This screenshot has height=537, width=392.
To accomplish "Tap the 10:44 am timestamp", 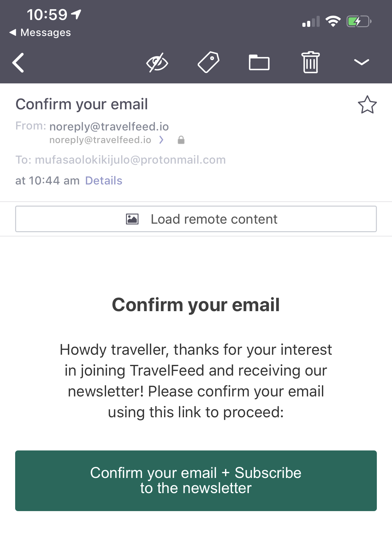I will (54, 181).
